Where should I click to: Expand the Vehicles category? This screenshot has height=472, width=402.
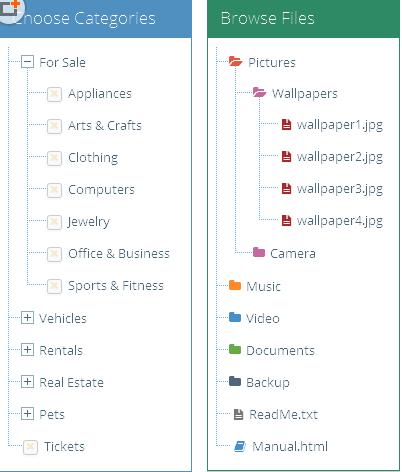(x=27, y=318)
